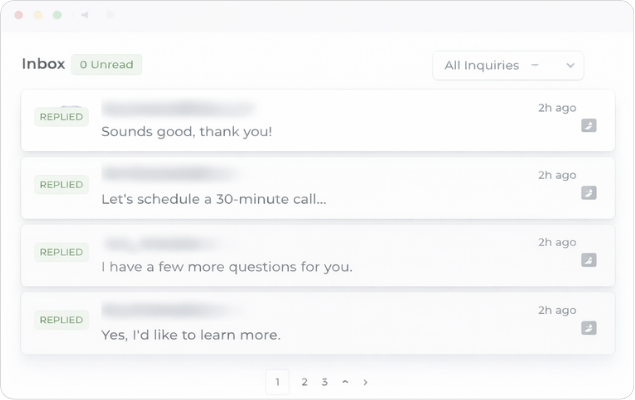Click the chevron arrow in All Inquiries dropdown
This screenshot has width=635, height=400.
pos(570,65)
